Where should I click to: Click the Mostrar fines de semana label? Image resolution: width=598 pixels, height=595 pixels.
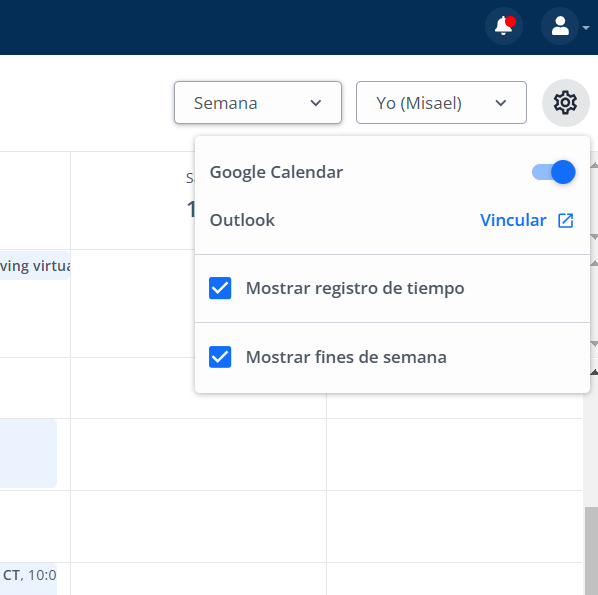346,357
